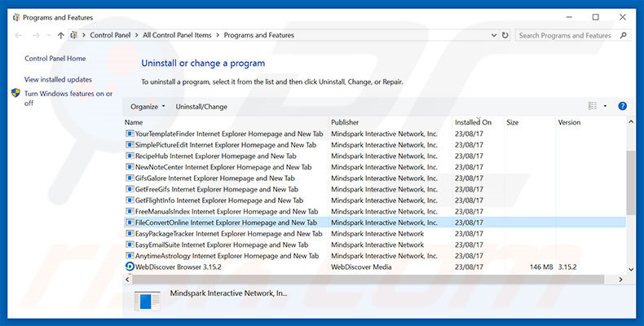Open Control Panel Home link
The width and height of the screenshot is (644, 326).
point(55,59)
